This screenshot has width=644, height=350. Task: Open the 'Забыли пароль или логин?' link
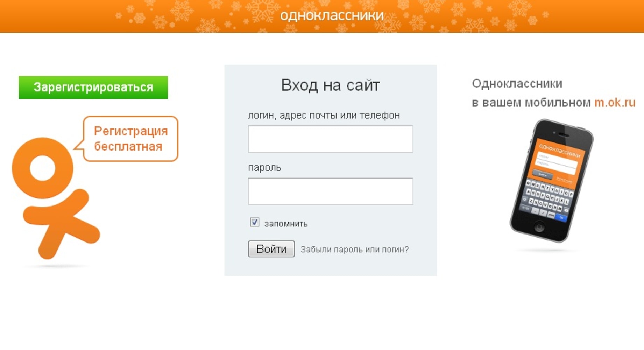point(354,250)
